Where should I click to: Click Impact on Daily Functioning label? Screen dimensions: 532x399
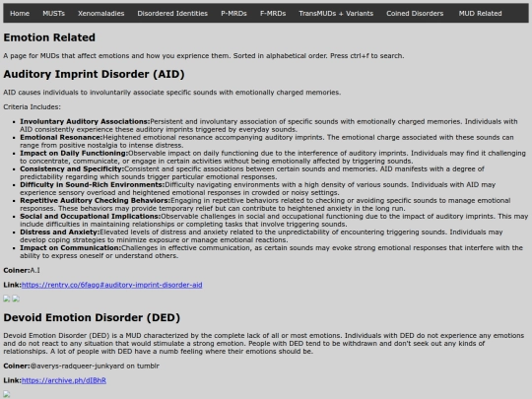coord(74,153)
